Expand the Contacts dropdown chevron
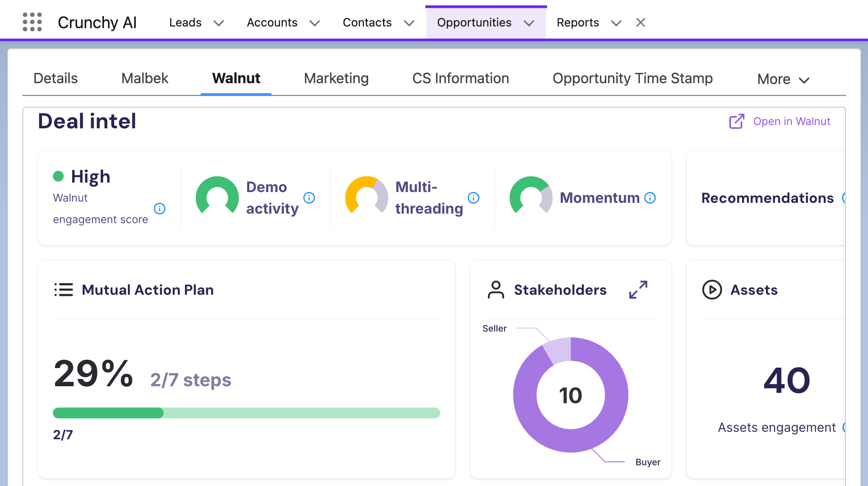868x486 pixels. click(x=409, y=23)
